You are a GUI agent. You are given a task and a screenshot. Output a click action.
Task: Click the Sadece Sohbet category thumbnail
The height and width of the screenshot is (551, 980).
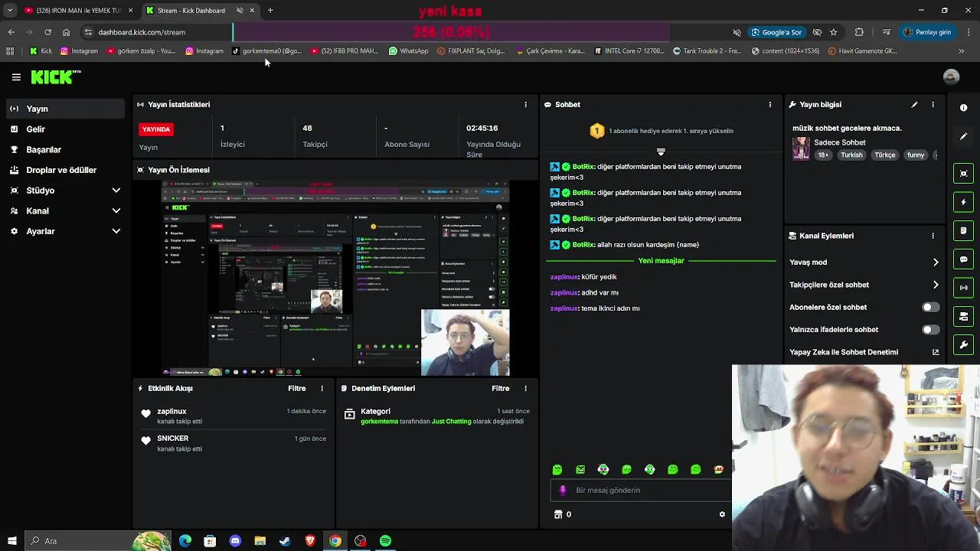(x=801, y=148)
